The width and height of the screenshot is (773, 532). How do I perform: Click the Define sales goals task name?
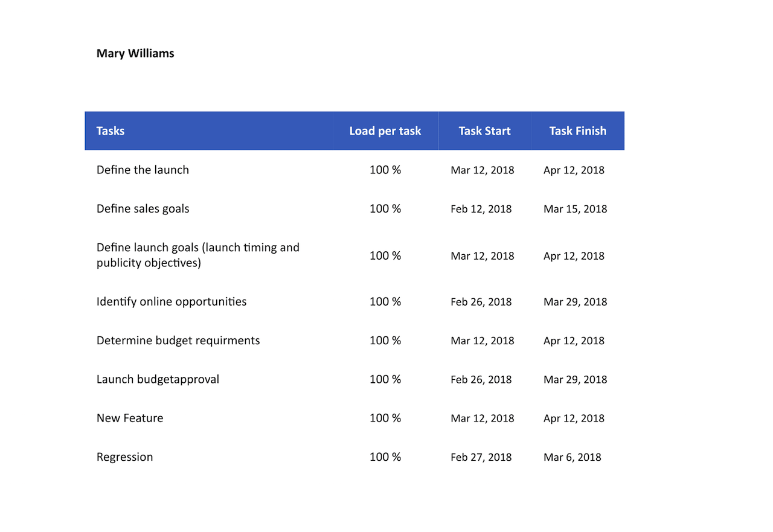click(x=143, y=209)
